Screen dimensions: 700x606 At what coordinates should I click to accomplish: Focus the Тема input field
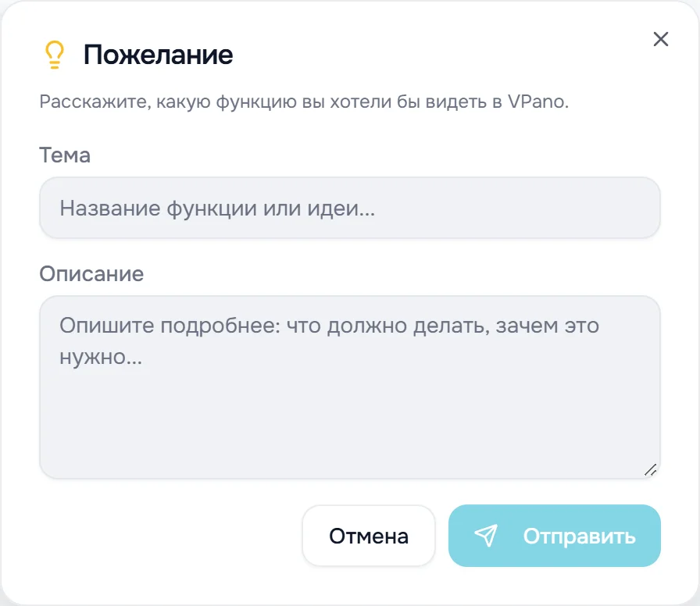pos(349,208)
